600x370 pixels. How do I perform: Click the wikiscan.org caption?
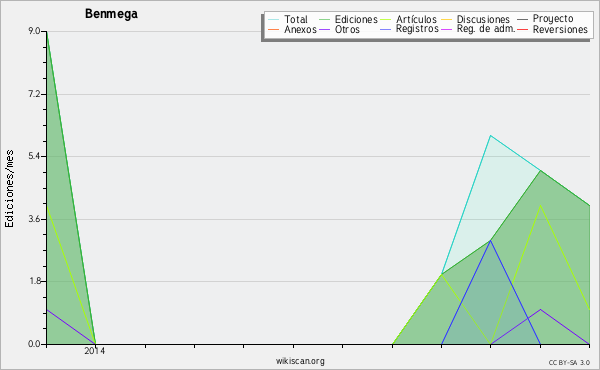[300, 361]
